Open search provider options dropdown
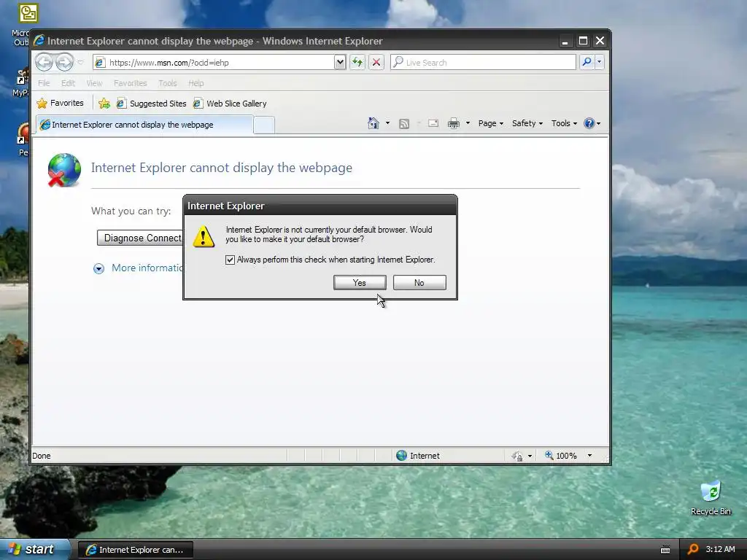The height and width of the screenshot is (560, 747). click(x=600, y=62)
